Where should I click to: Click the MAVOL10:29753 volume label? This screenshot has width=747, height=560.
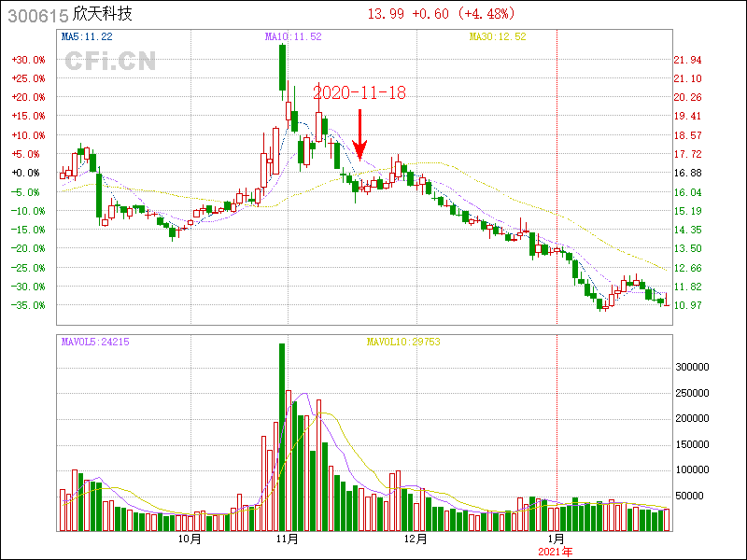click(403, 343)
